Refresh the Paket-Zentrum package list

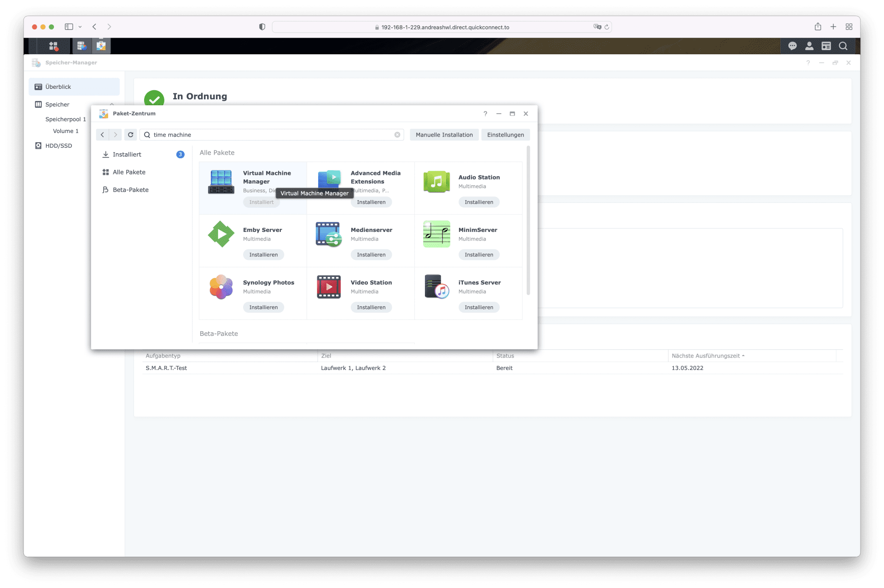tap(131, 135)
